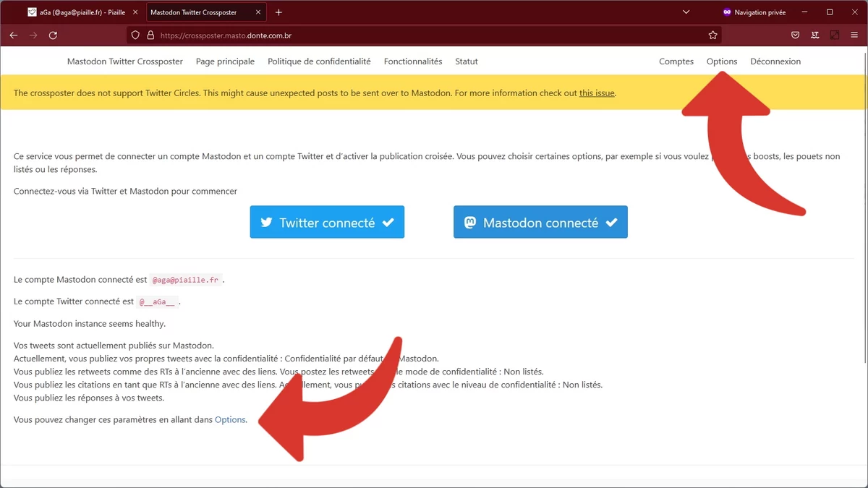The height and width of the screenshot is (488, 868).
Task: Maximize the Firefox window
Action: 830,12
